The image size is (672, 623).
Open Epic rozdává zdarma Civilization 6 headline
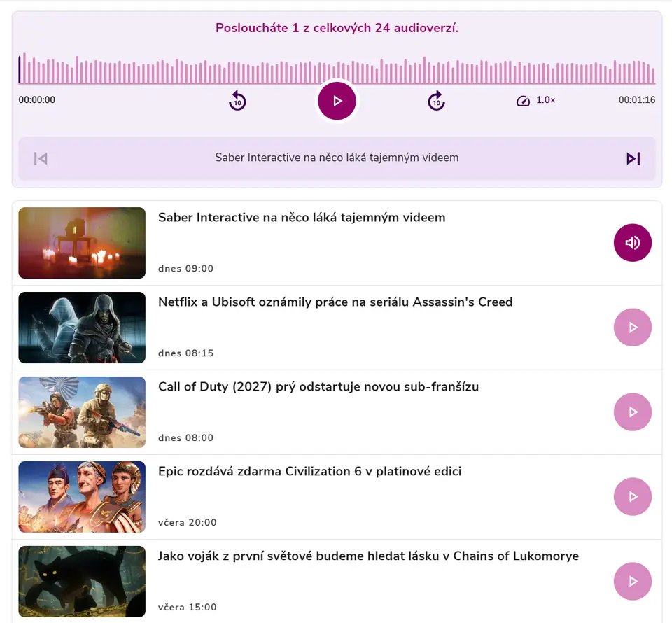[309, 472]
